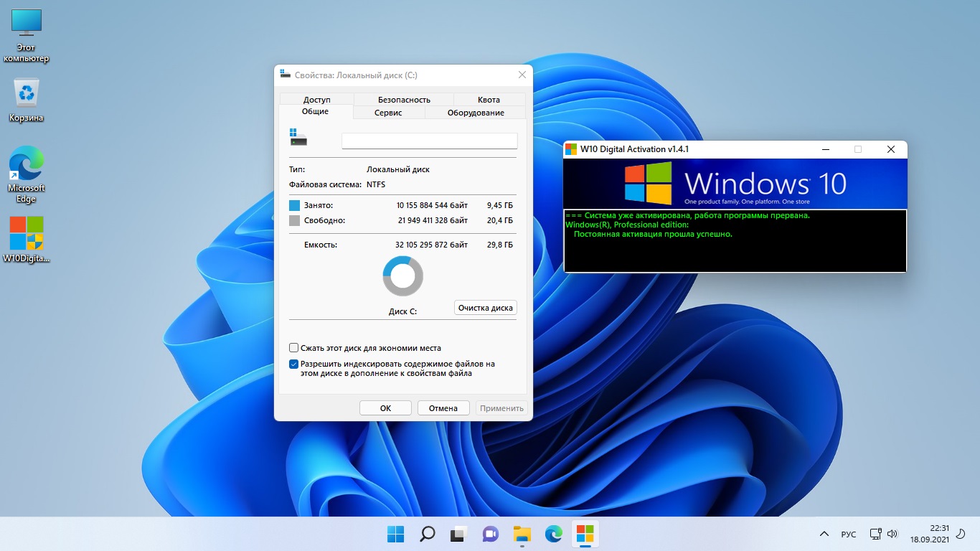Click the disk label text field
980x551 pixels.
pyautogui.click(x=429, y=141)
